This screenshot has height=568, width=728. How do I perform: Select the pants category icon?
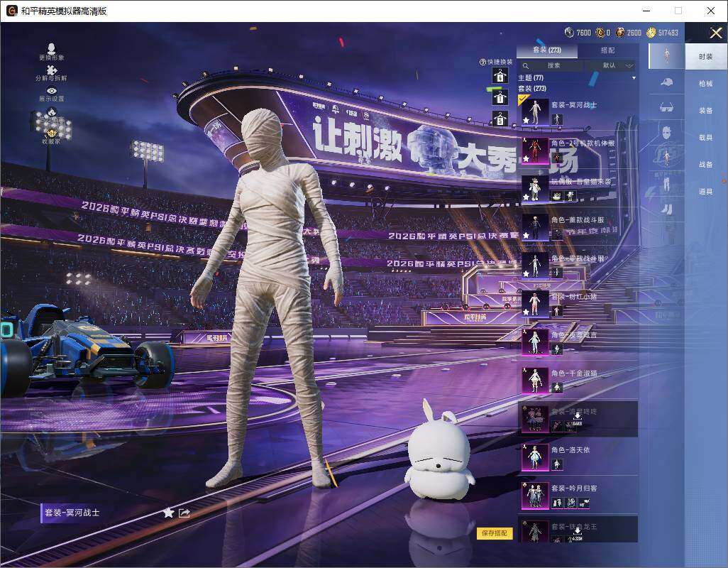[667, 183]
